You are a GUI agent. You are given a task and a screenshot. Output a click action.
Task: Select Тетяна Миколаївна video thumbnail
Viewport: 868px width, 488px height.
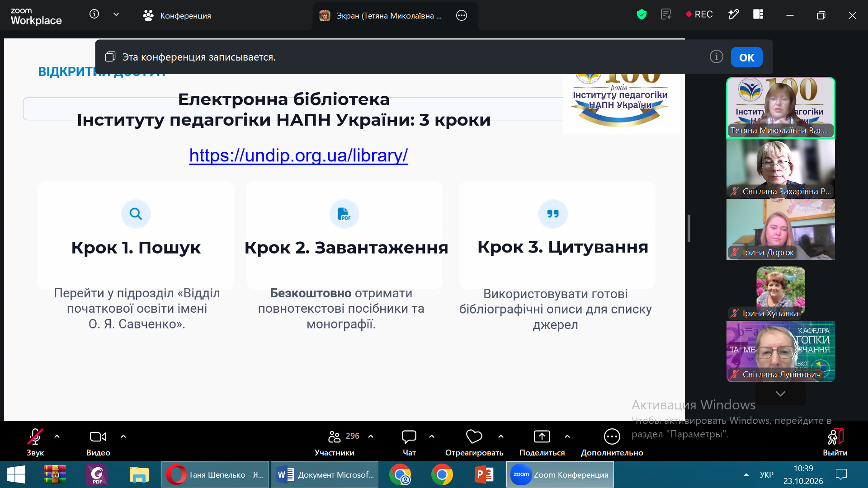(780, 108)
